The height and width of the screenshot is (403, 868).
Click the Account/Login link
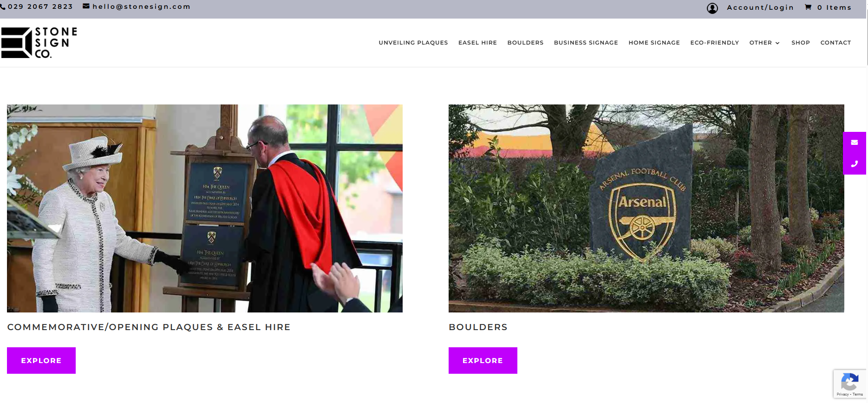[x=760, y=7]
